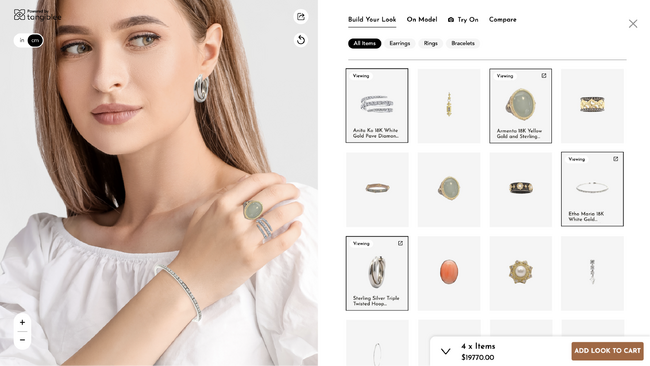The image size is (650, 366).
Task: Open the Compare tab
Action: (502, 19)
